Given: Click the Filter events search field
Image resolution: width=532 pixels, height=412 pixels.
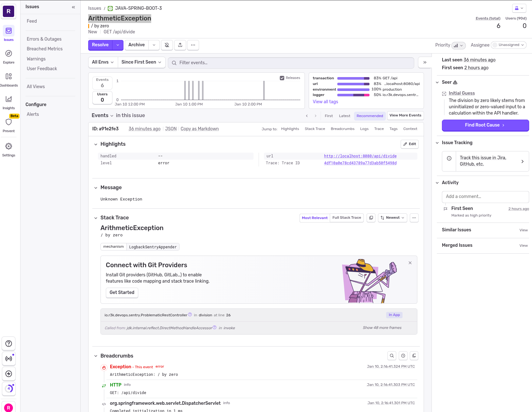Looking at the screenshot, I should point(291,63).
